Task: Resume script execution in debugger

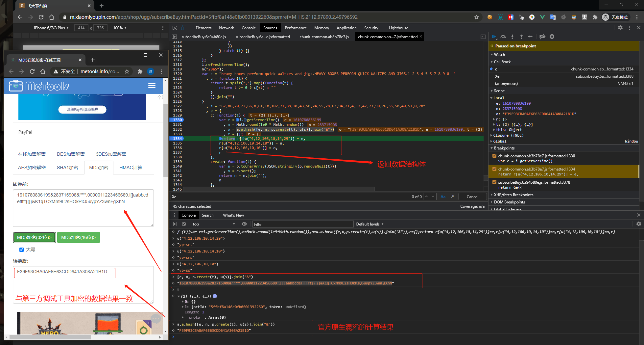Action: [x=494, y=37]
